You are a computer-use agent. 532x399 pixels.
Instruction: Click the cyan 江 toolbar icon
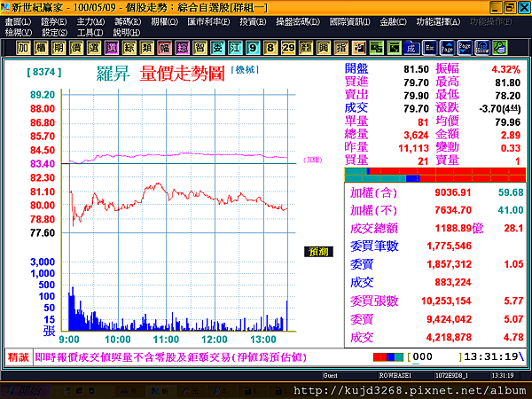click(x=235, y=48)
